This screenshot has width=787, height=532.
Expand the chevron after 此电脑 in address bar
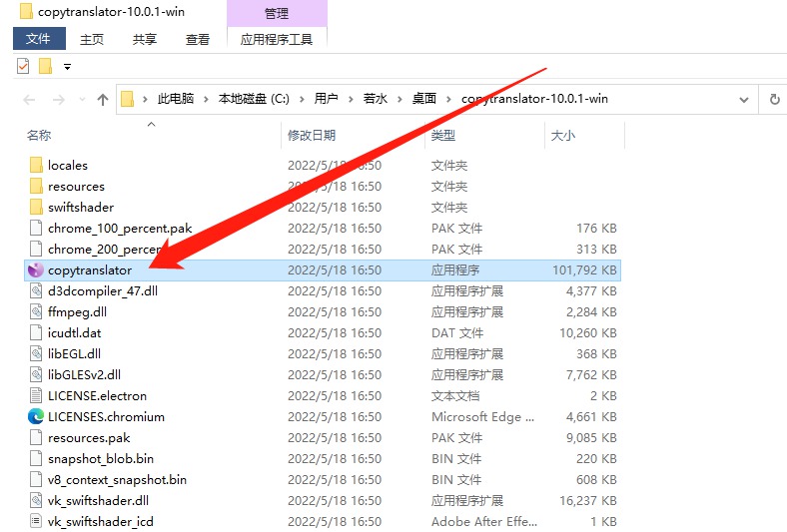[206, 99]
